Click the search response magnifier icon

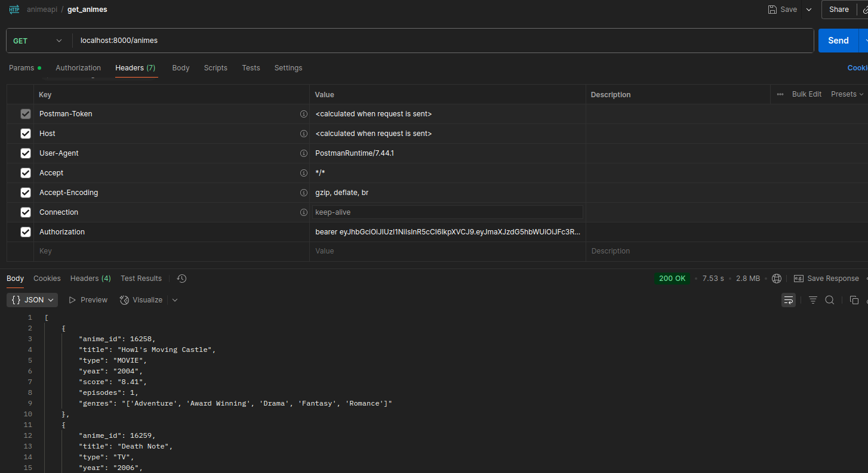[x=830, y=300]
